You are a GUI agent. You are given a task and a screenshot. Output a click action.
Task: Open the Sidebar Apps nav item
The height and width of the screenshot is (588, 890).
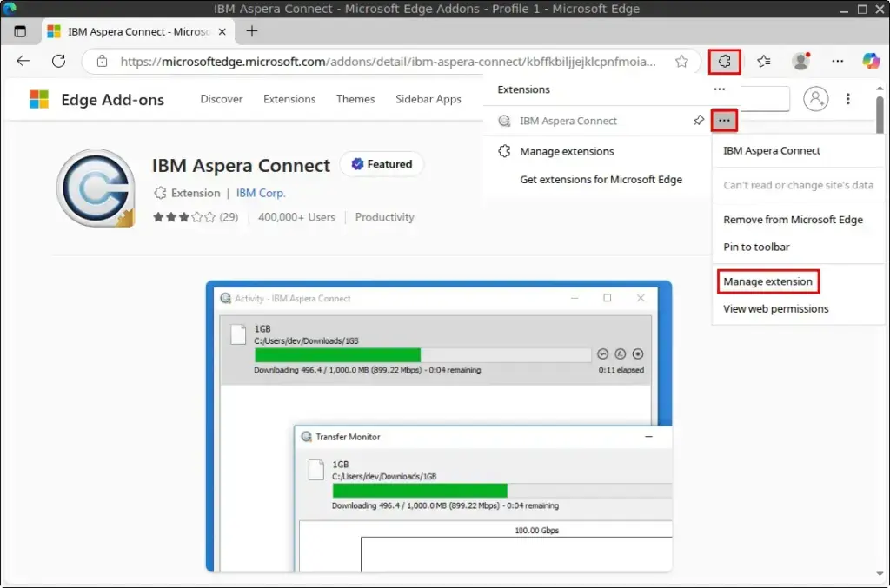[428, 99]
